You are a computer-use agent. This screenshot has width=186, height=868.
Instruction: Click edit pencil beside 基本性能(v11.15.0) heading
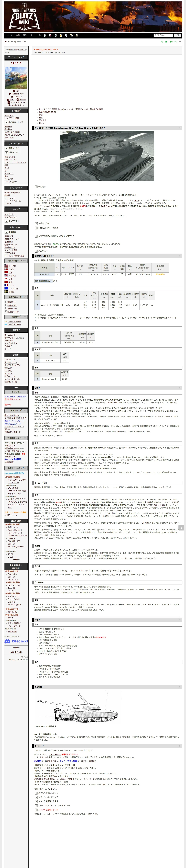point(54,255)
